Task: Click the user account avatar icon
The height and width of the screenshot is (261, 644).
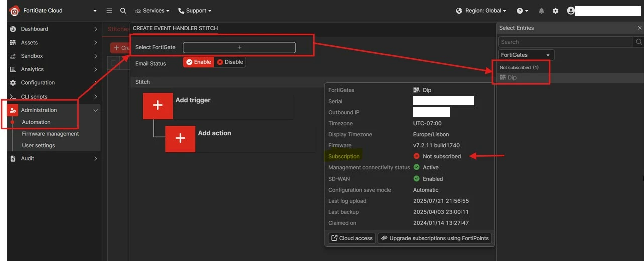Action: [570, 11]
